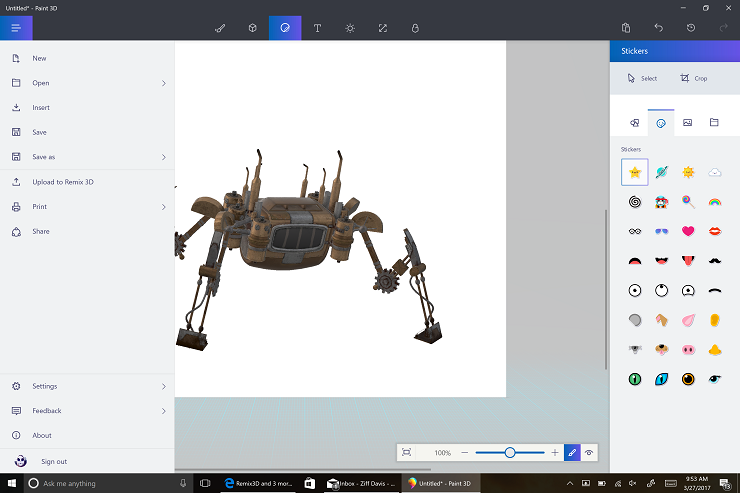Click the zoom out minus button

tap(464, 452)
